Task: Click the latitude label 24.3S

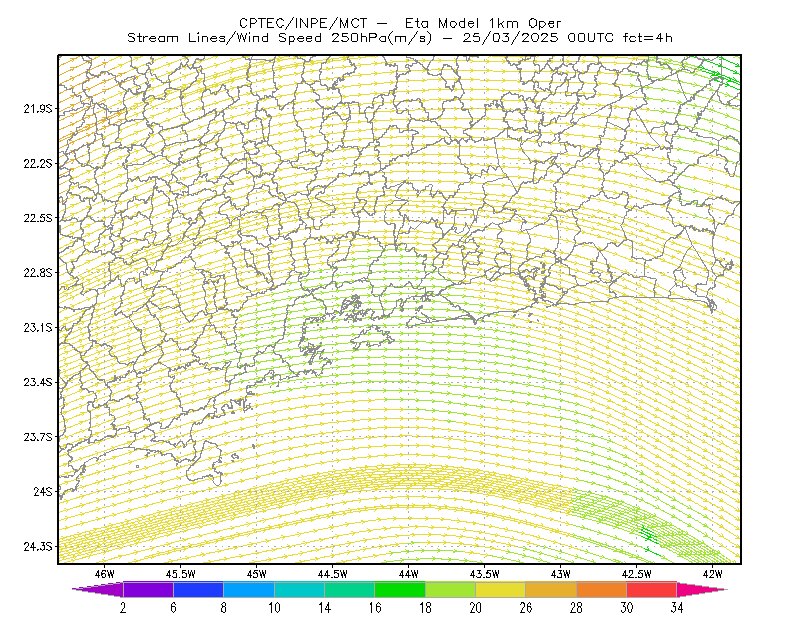Action: [x=38, y=547]
